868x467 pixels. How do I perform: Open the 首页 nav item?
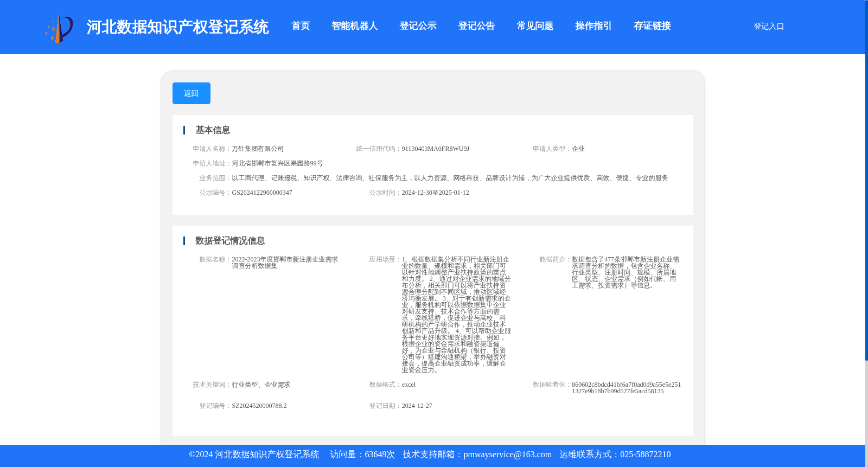301,26
